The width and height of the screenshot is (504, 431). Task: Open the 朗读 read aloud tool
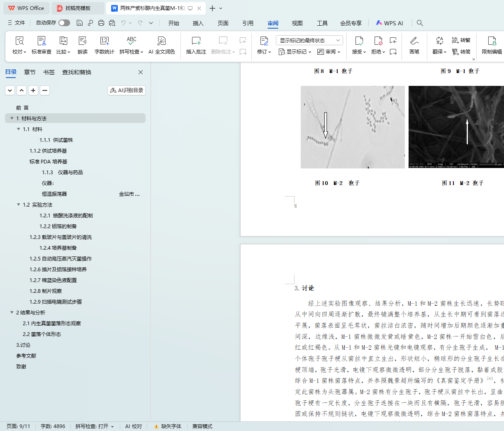tap(83, 41)
